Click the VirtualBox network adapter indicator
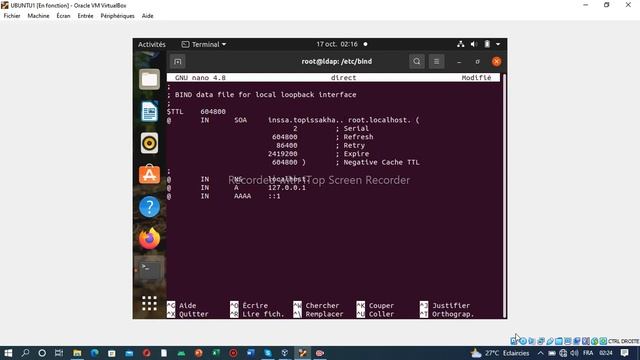This screenshot has width=640, height=360. click(541, 341)
